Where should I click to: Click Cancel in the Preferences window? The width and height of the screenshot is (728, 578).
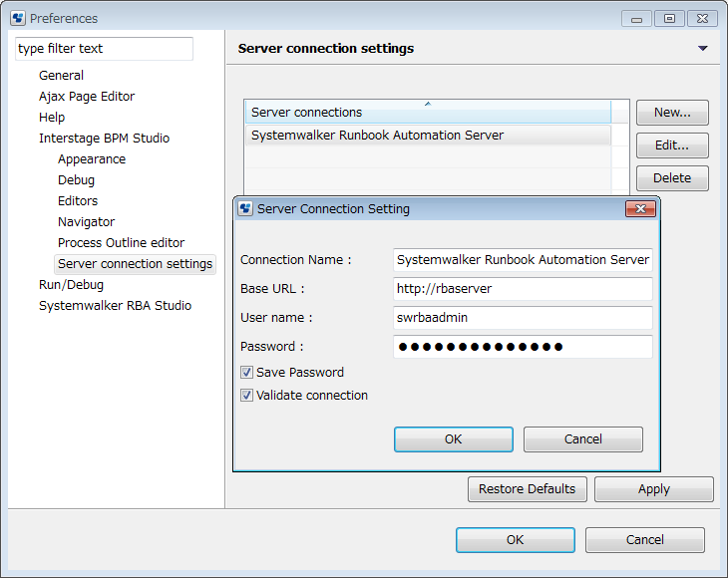pyautogui.click(x=645, y=540)
